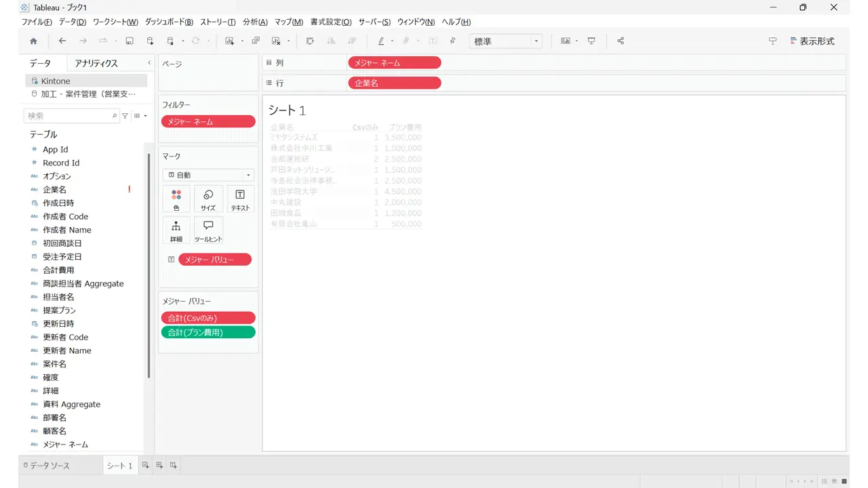
Task: Open dropdown arrow next to show/hide cards
Action: click(x=577, y=41)
